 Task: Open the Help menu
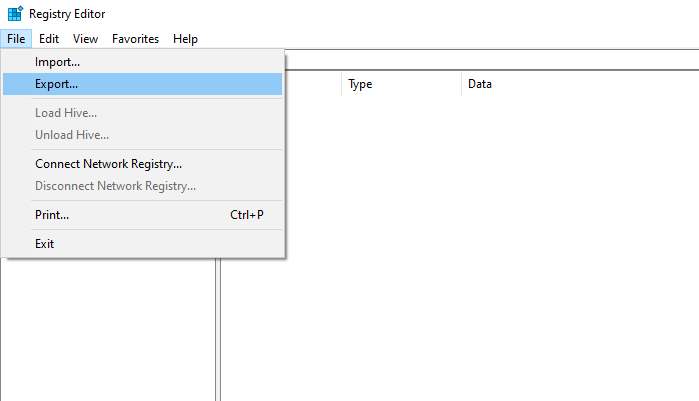tap(185, 39)
